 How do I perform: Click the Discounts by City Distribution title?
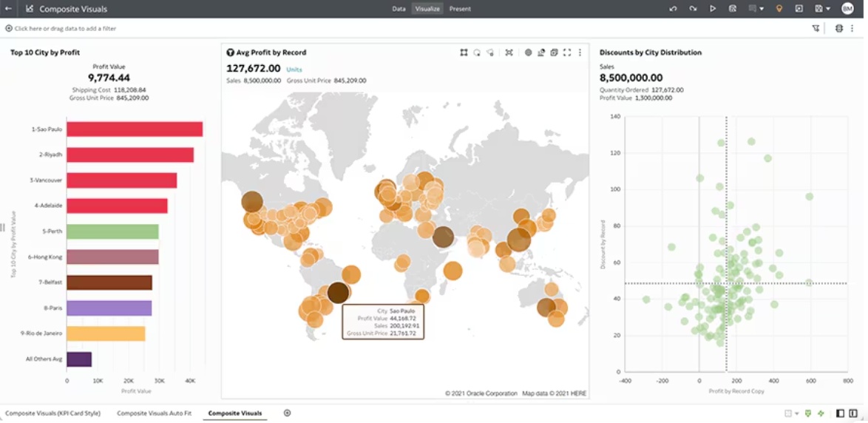point(651,53)
